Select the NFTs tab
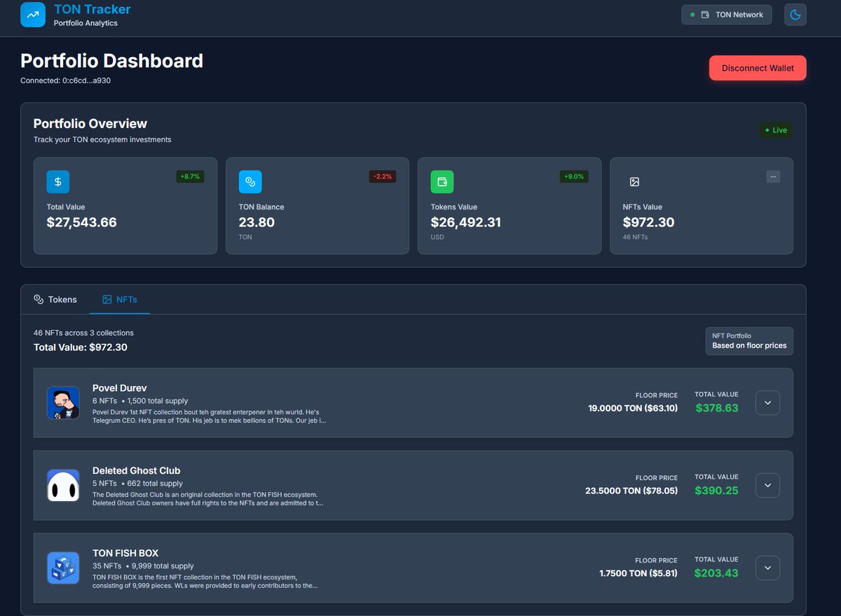Screen dimensions: 841x616 (x=120, y=299)
